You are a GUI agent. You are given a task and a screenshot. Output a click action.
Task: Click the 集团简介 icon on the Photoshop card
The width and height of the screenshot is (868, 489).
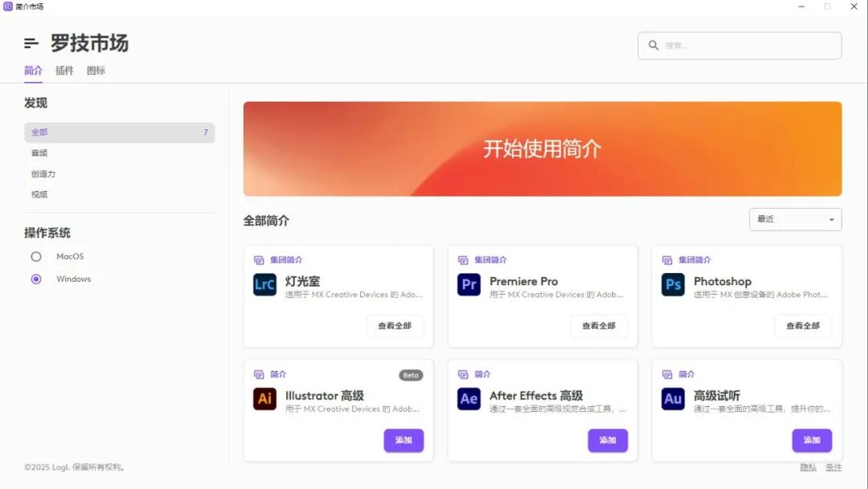click(x=667, y=260)
